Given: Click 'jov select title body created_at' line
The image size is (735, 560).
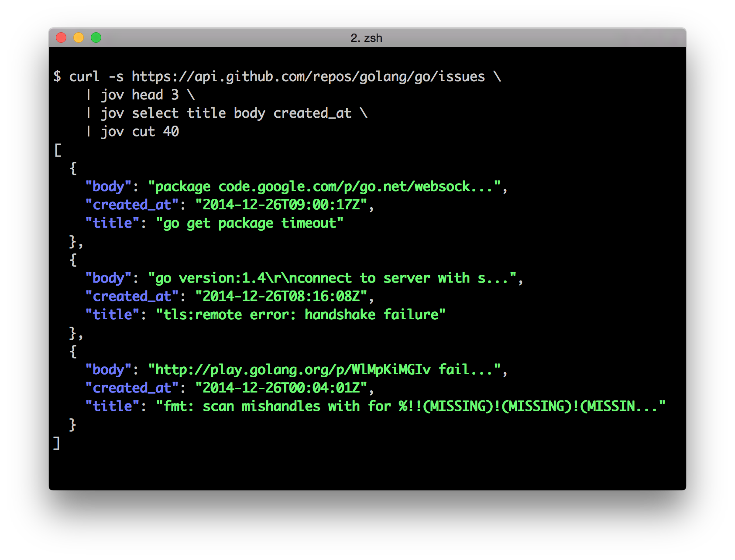Looking at the screenshot, I should click(226, 113).
